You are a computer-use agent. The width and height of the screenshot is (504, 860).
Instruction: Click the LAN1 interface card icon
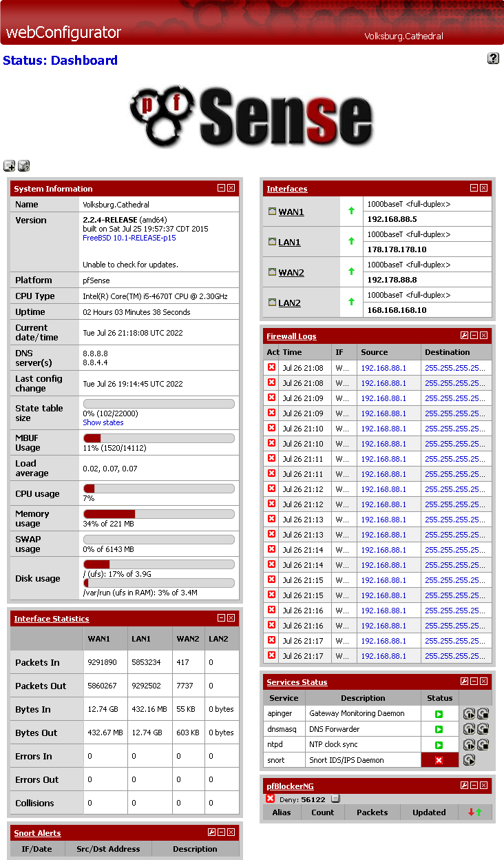coord(272,242)
